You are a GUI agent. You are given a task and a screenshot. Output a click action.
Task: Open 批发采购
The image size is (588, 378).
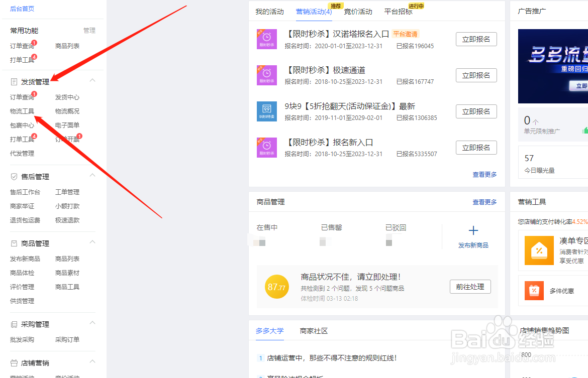click(x=22, y=339)
